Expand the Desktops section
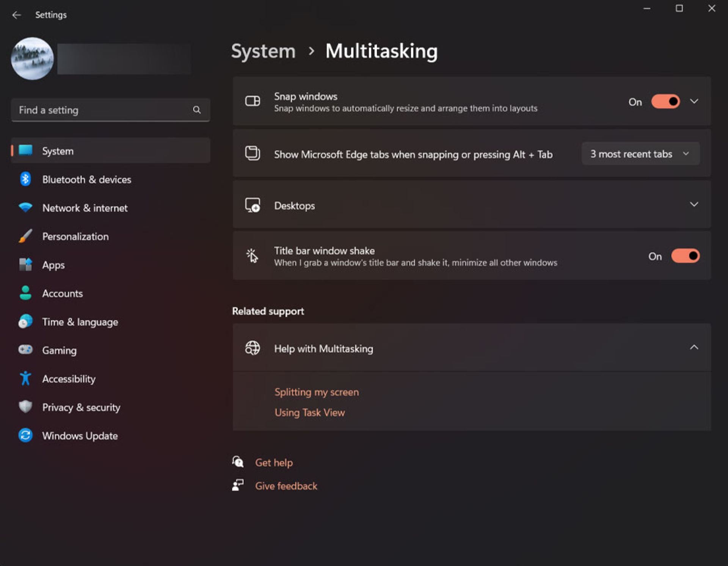This screenshot has width=728, height=566. point(694,205)
